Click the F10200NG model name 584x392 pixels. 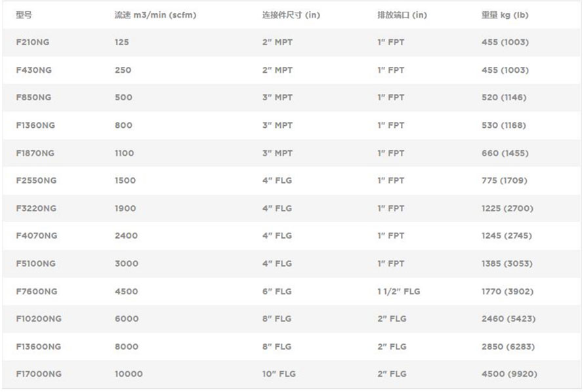pyautogui.click(x=39, y=319)
